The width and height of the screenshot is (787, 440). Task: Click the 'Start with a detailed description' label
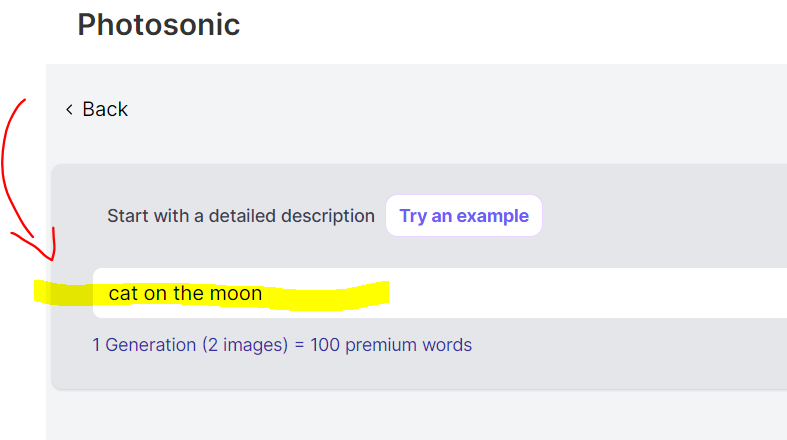tap(241, 216)
